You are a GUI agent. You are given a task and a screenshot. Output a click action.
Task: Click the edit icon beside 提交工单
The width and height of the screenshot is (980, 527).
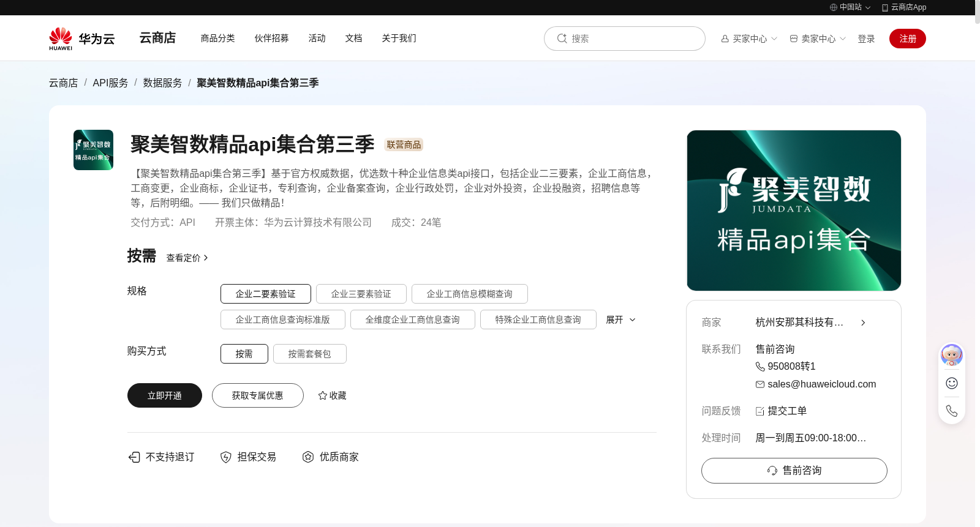point(760,411)
